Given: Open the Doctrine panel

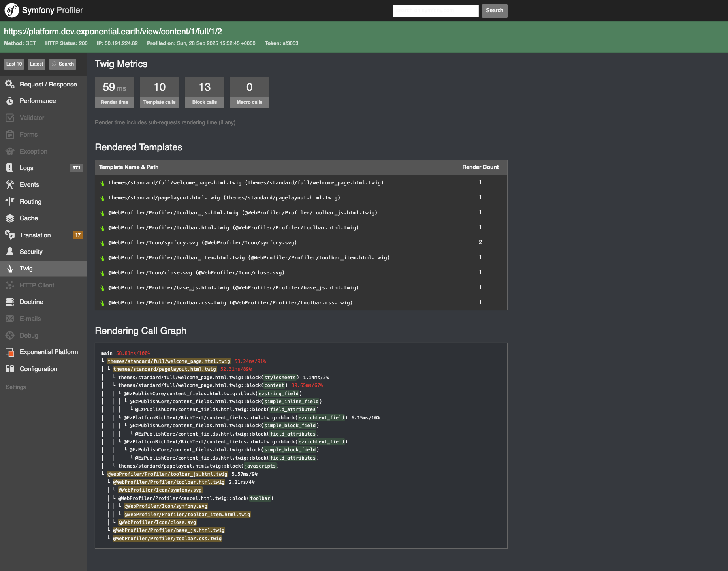Looking at the screenshot, I should point(31,302).
